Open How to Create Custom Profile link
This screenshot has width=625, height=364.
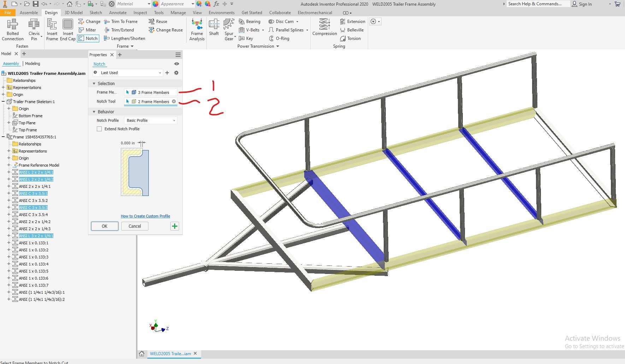(145, 216)
